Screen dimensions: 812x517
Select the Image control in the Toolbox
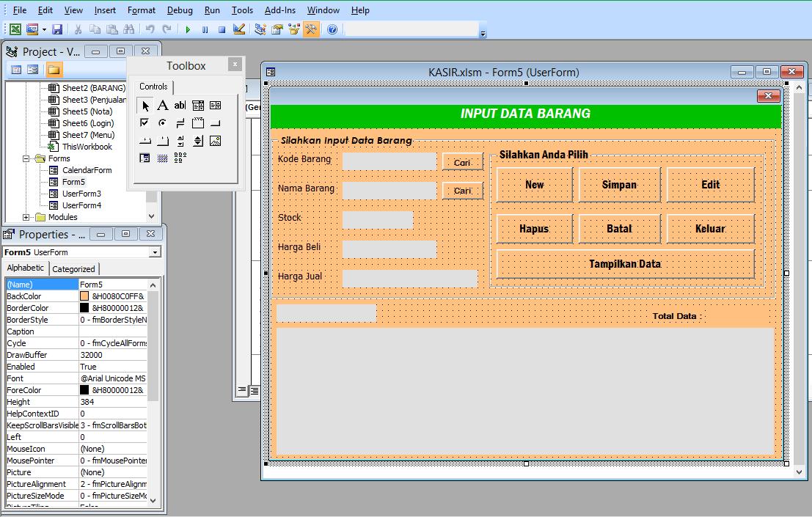(215, 140)
